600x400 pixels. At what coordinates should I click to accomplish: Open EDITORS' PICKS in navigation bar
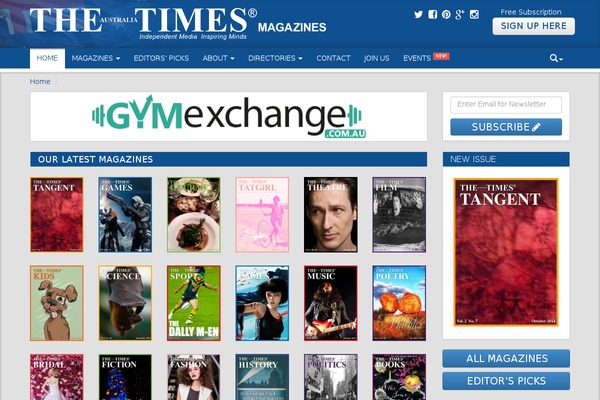pos(161,58)
